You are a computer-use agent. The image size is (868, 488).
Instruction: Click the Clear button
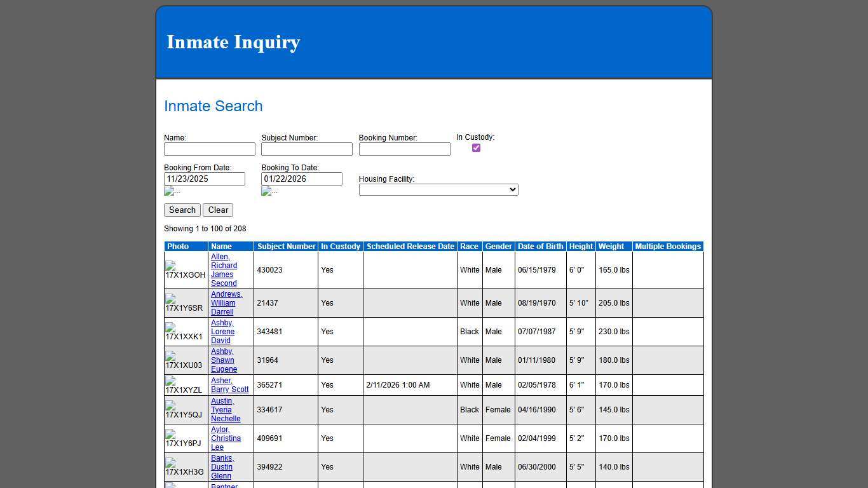coord(217,210)
